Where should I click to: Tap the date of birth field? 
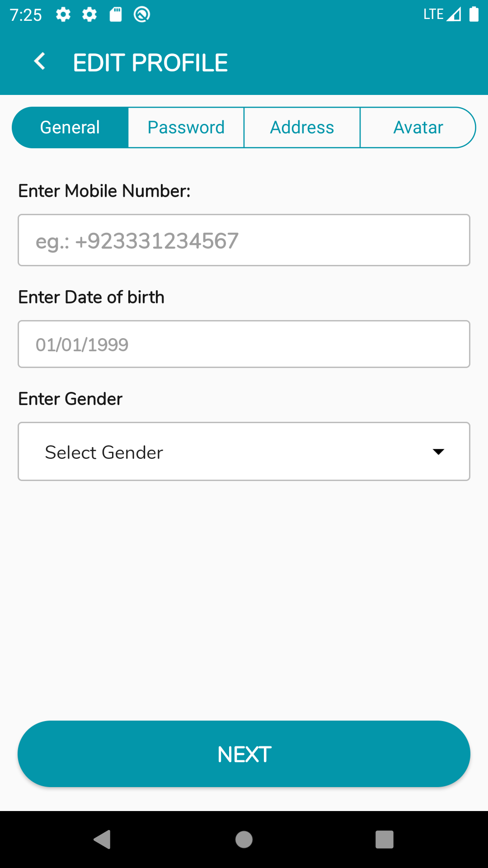(x=244, y=344)
